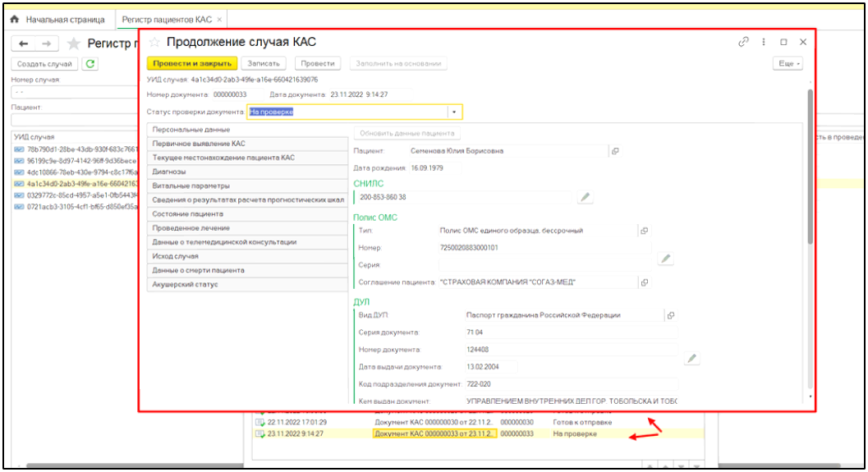Click the pencil edit icon in Полис ОМС section

point(666,259)
